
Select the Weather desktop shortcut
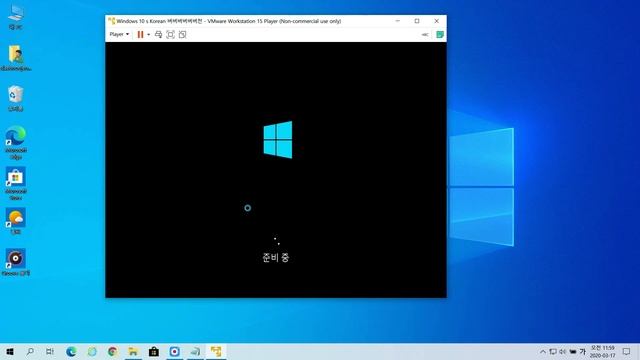click(16, 221)
